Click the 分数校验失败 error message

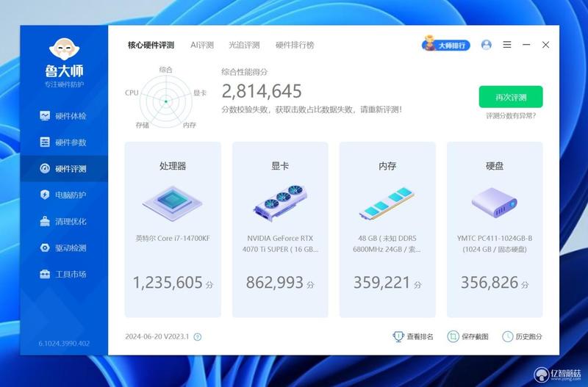tap(312, 109)
